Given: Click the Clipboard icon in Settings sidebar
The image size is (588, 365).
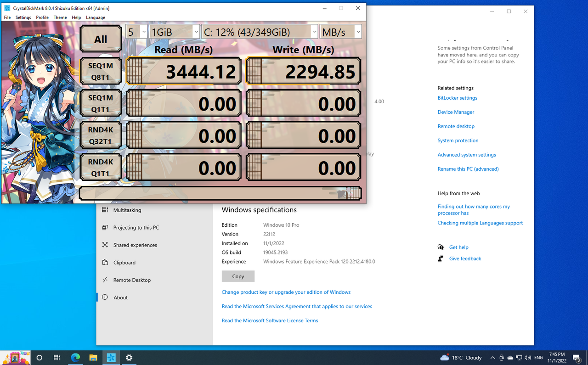Looking at the screenshot, I should (105, 262).
